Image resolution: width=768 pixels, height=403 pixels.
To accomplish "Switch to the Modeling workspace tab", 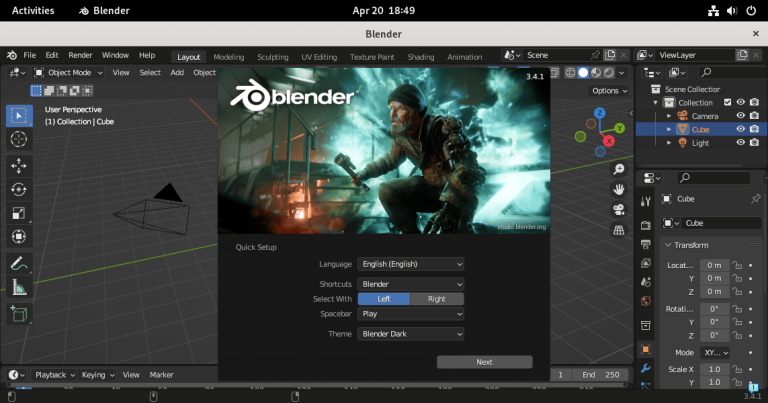I will 229,57.
